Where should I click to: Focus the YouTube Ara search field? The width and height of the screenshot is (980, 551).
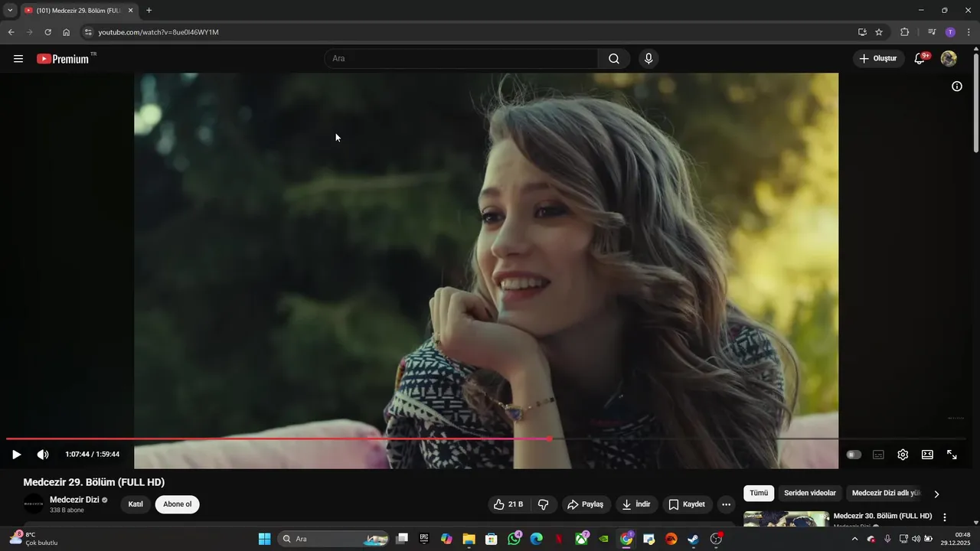462,59
